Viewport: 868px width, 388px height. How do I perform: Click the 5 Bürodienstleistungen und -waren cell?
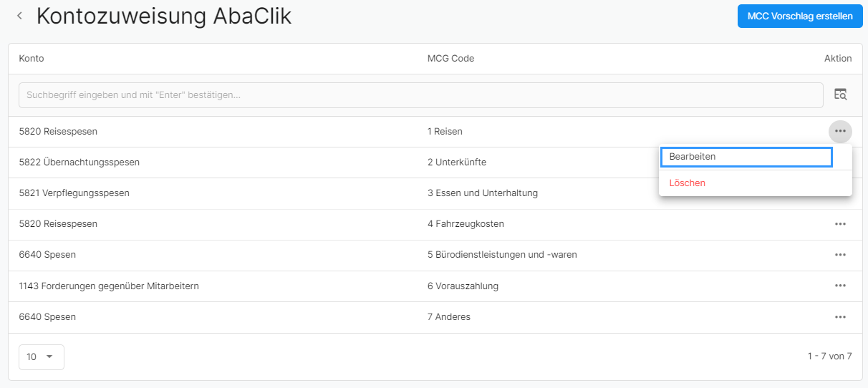pyautogui.click(x=502, y=255)
